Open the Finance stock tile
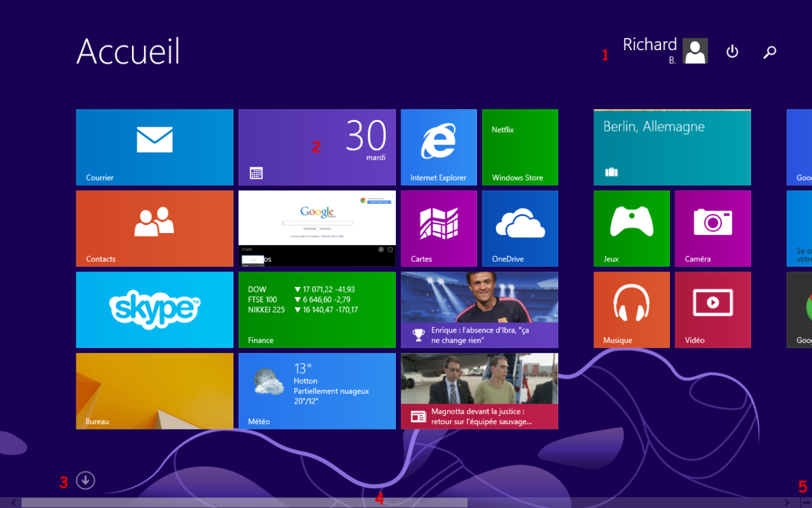812x508 pixels. 317,310
